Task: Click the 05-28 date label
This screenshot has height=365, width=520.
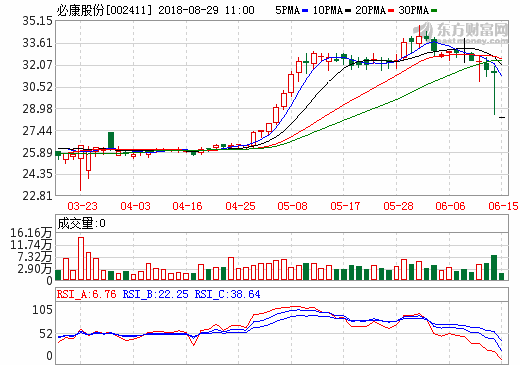Action: tap(398, 206)
